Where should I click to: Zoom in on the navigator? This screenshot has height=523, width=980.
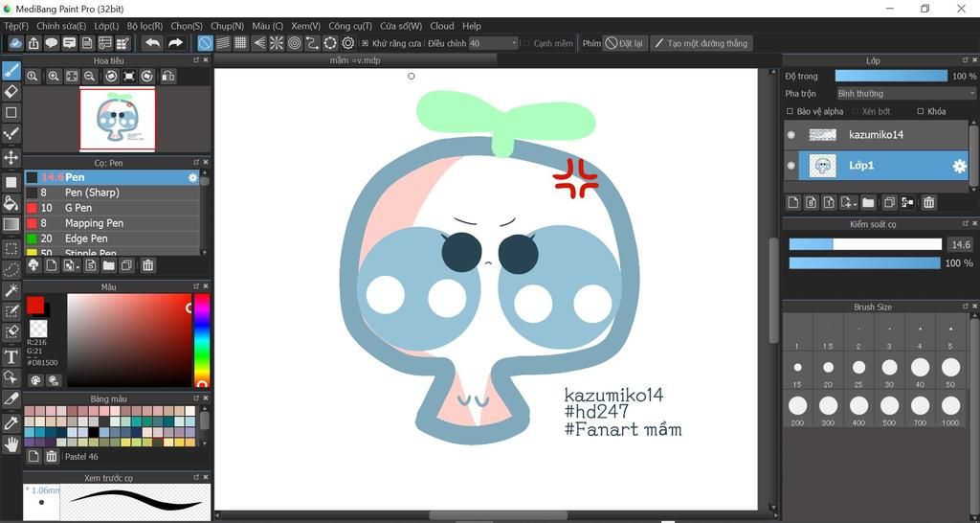pyautogui.click(x=54, y=76)
